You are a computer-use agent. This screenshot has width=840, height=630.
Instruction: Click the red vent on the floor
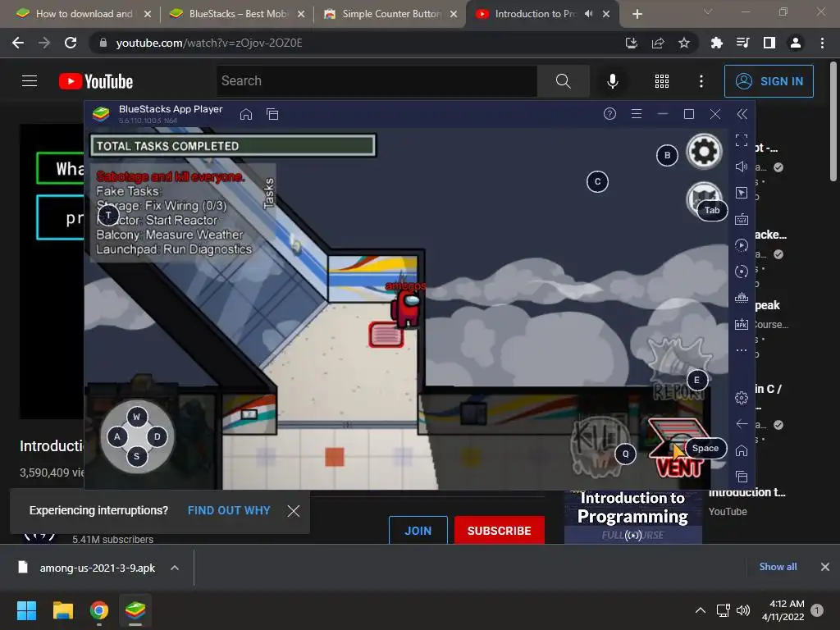point(386,335)
